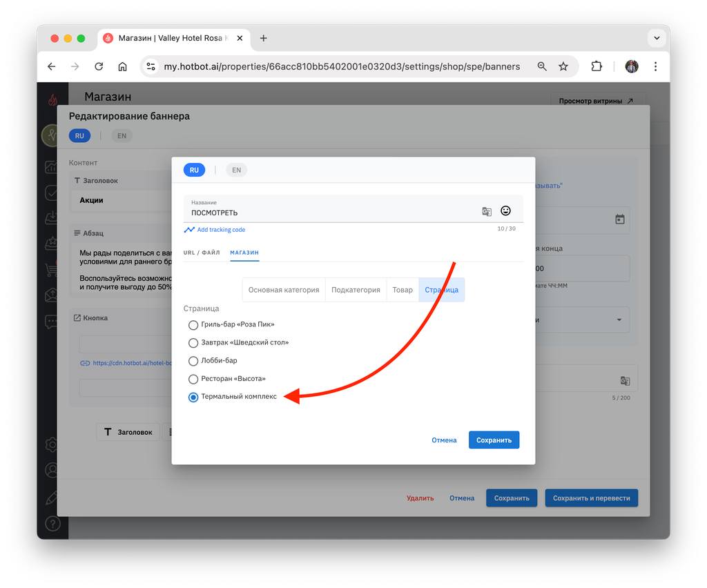The height and width of the screenshot is (588, 707).
Task: Expand tab search chevron
Action: 657,38
